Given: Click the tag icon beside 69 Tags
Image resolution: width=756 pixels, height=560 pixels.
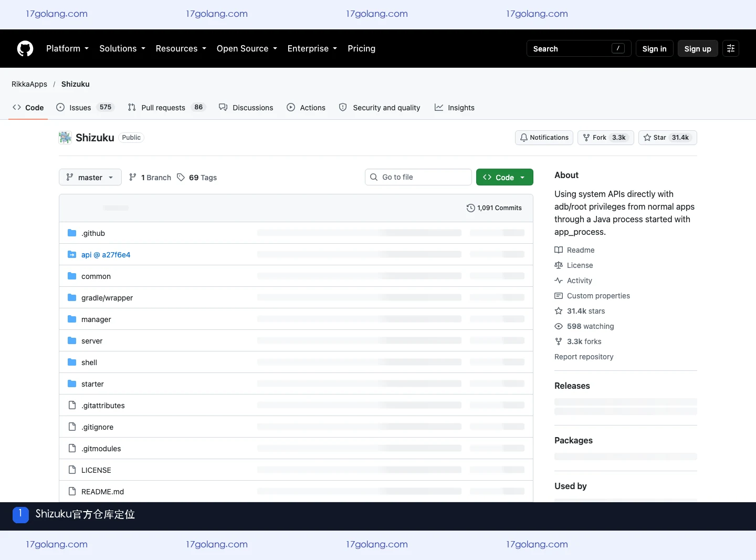Looking at the screenshot, I should (181, 178).
